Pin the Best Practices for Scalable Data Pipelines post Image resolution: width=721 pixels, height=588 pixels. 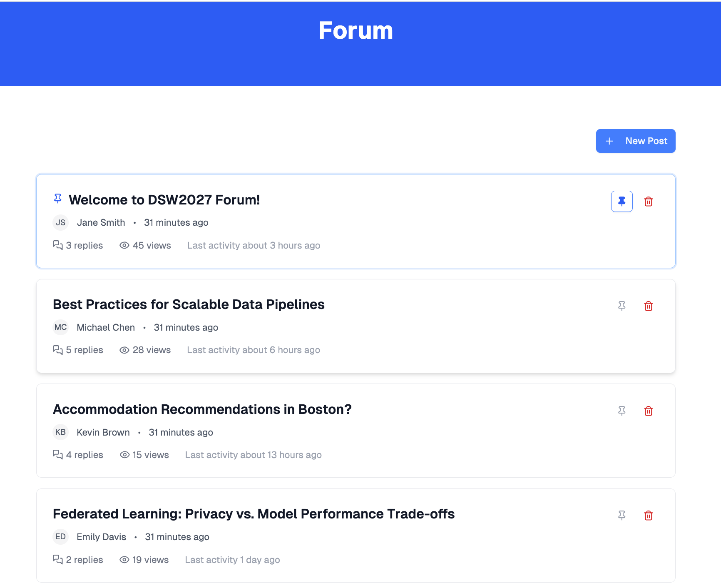point(622,306)
